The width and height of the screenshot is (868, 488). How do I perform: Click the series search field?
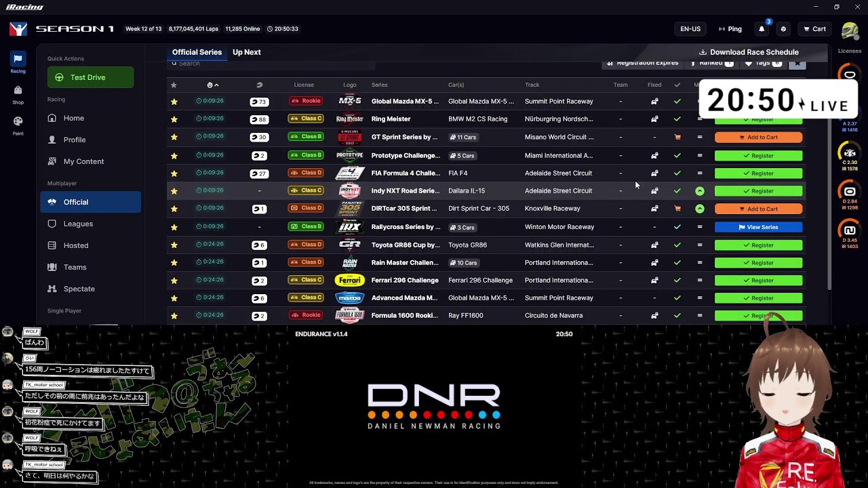tap(271, 64)
